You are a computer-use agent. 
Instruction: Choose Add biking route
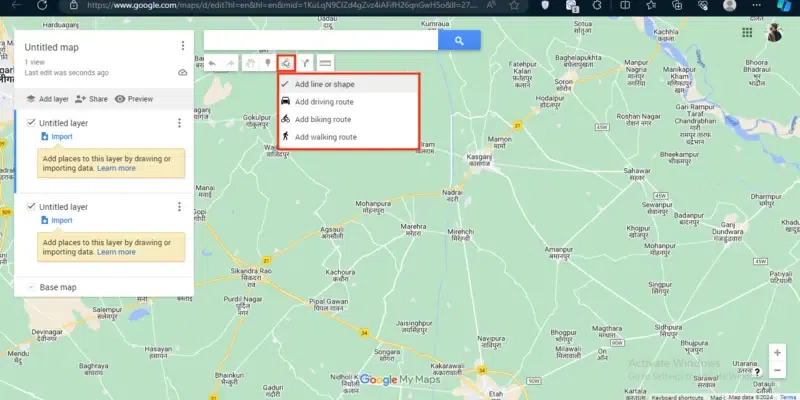(348, 119)
